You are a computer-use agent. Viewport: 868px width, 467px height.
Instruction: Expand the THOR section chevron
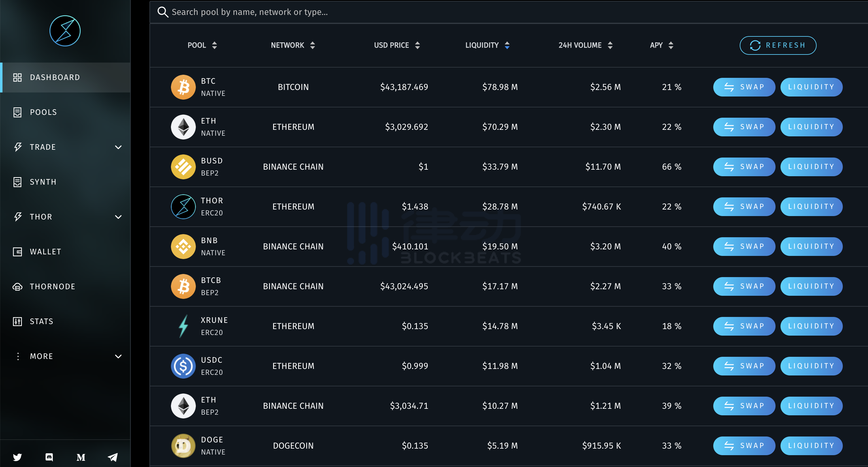tap(118, 217)
